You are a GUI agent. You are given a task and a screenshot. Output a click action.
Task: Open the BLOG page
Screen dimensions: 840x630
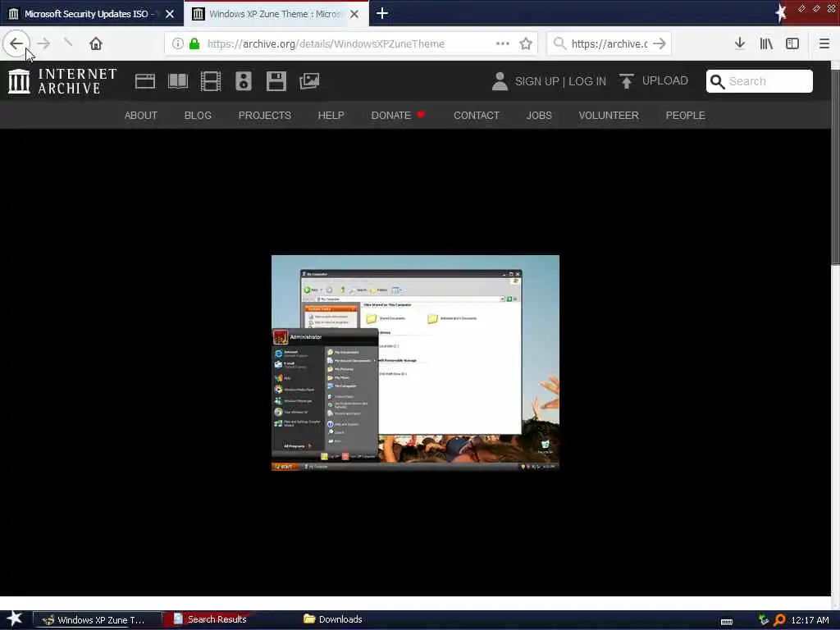click(x=198, y=116)
